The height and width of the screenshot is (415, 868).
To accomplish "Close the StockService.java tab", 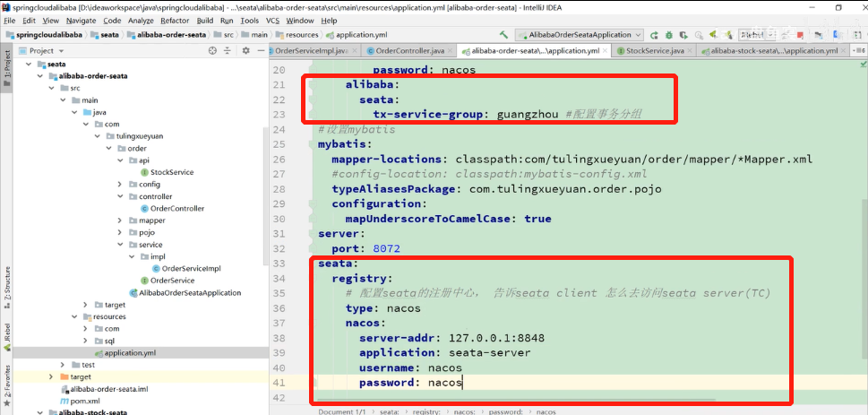I will pyautogui.click(x=692, y=51).
